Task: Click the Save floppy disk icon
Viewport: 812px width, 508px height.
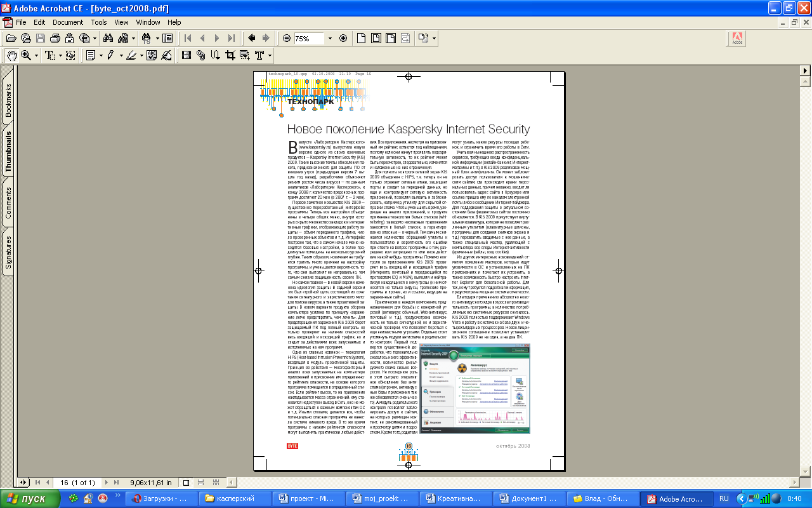Action: (x=39, y=38)
